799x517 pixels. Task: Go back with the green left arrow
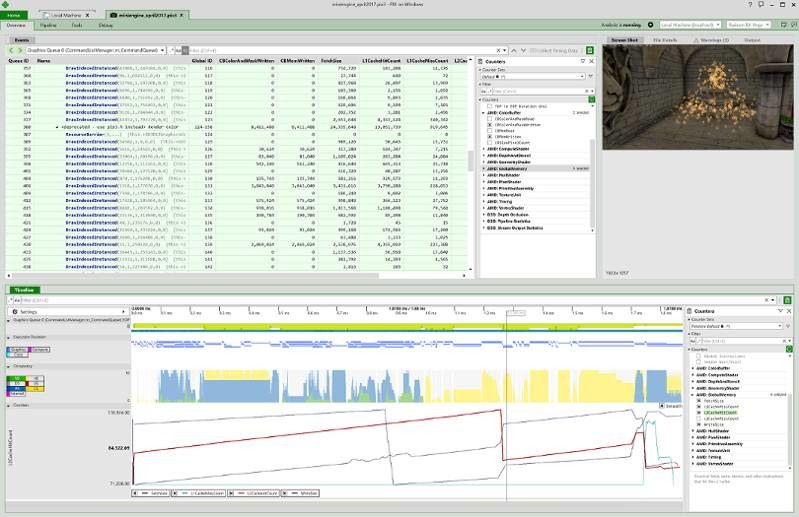[x=11, y=50]
